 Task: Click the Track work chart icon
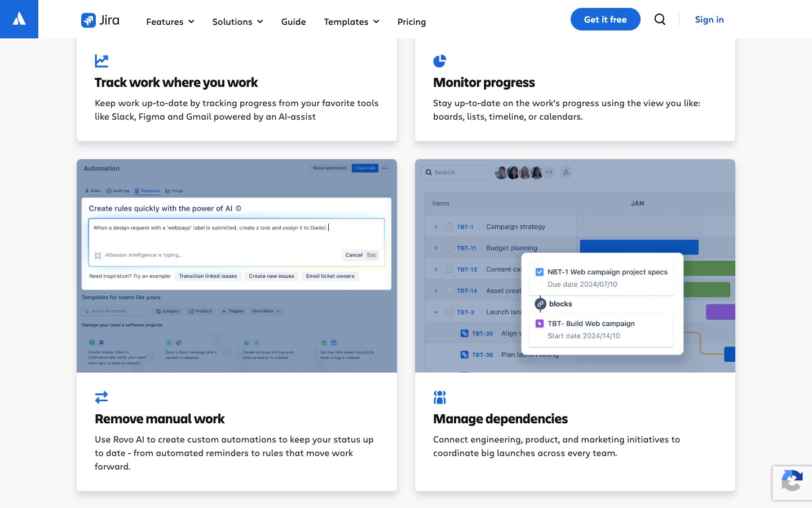pyautogui.click(x=101, y=60)
